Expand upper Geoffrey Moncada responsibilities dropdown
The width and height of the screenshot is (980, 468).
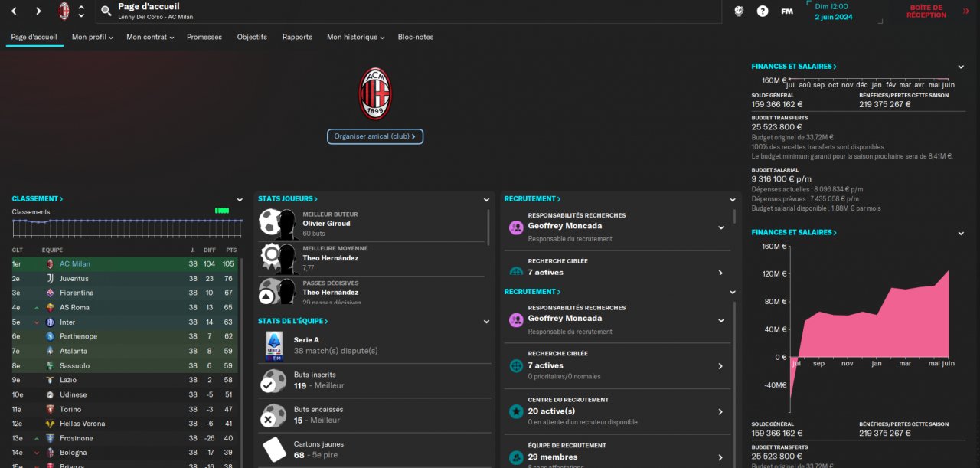[x=720, y=227]
